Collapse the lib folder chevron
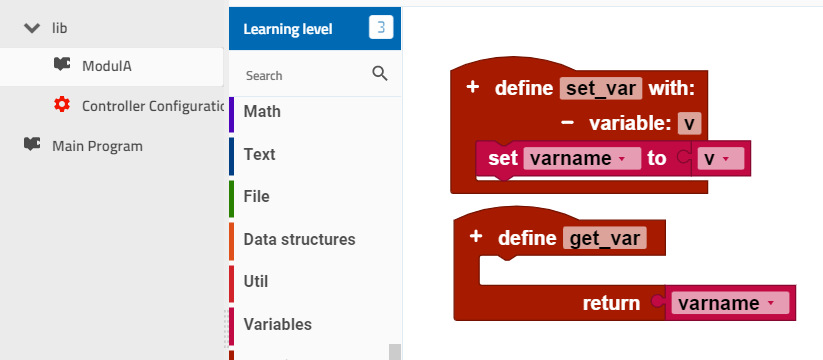The image size is (823, 360). pyautogui.click(x=32, y=28)
